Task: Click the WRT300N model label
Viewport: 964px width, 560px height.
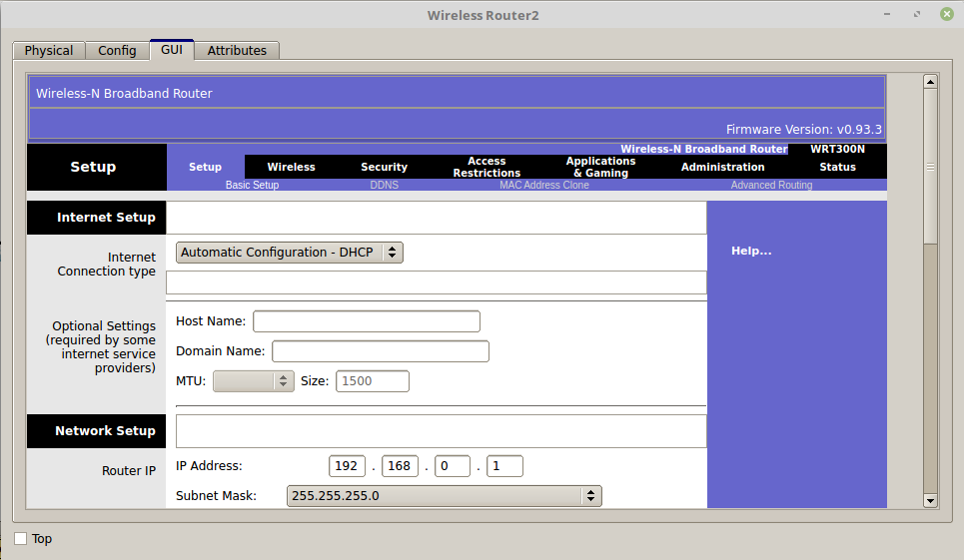Action: [x=837, y=149]
